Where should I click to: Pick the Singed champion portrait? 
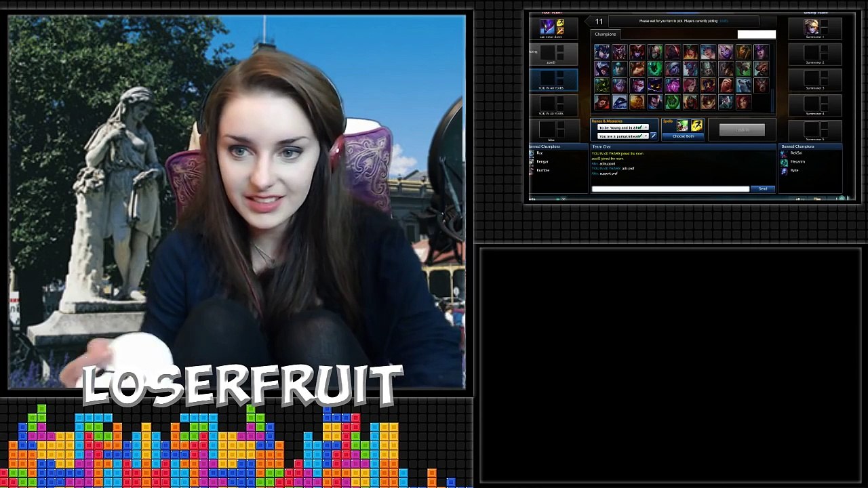click(655, 52)
